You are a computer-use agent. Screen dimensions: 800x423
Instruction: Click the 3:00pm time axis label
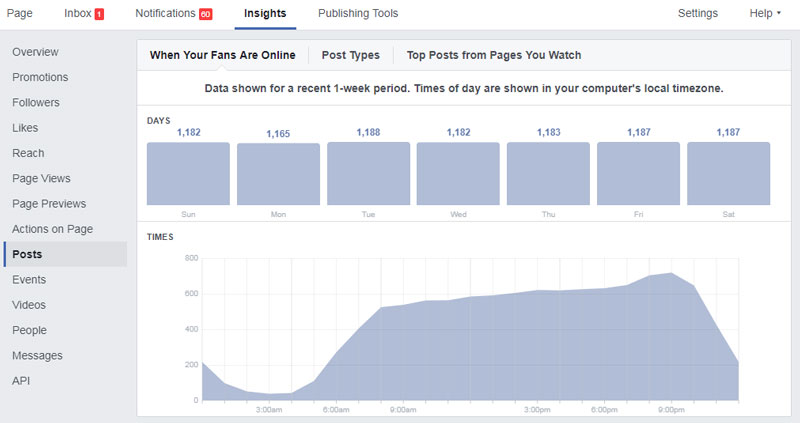537,410
